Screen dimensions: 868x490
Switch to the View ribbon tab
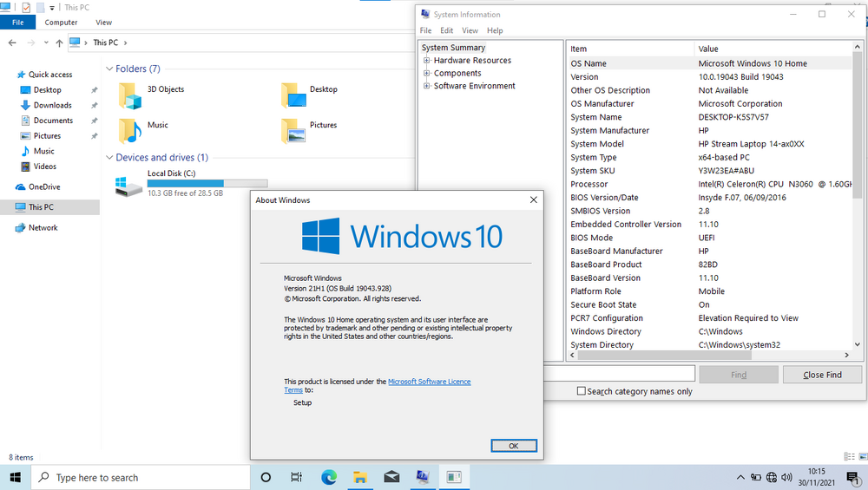tap(103, 23)
